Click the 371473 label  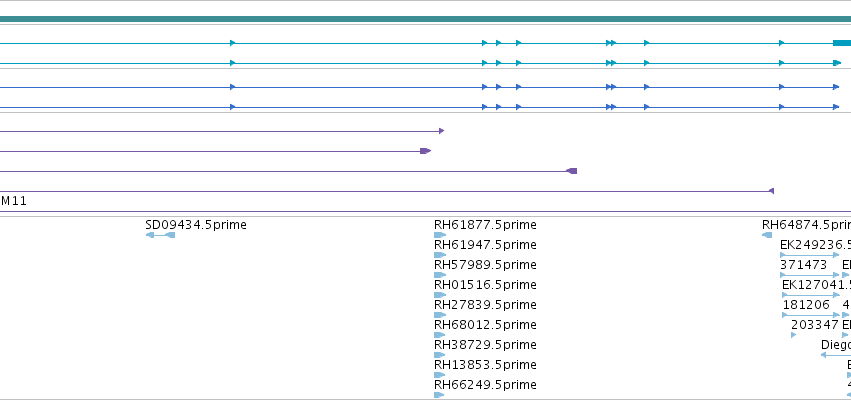[803, 265]
